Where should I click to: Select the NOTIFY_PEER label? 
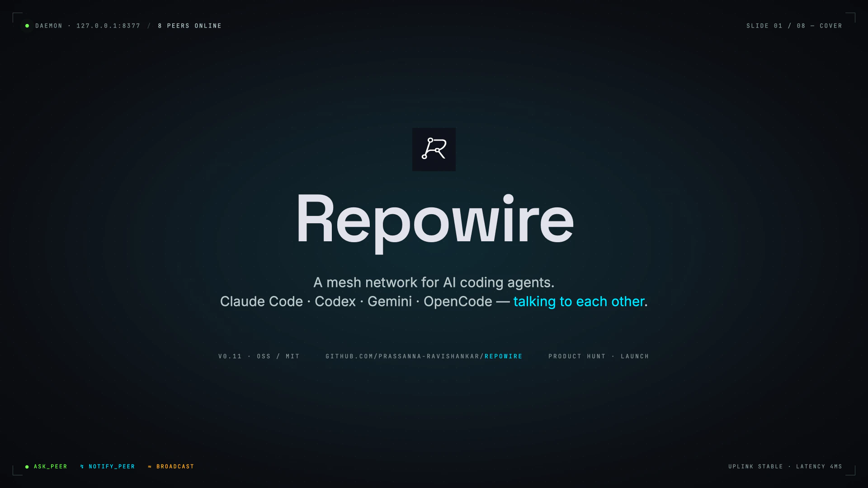(x=112, y=467)
